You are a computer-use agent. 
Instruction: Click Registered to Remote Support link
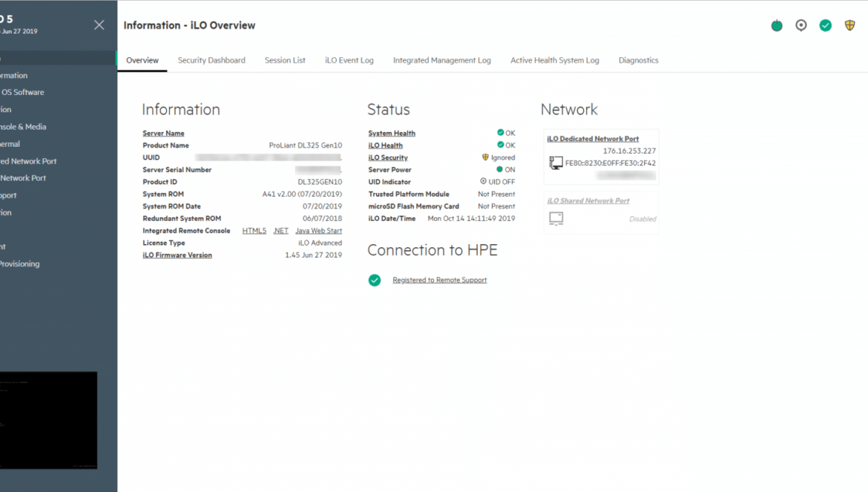point(439,280)
